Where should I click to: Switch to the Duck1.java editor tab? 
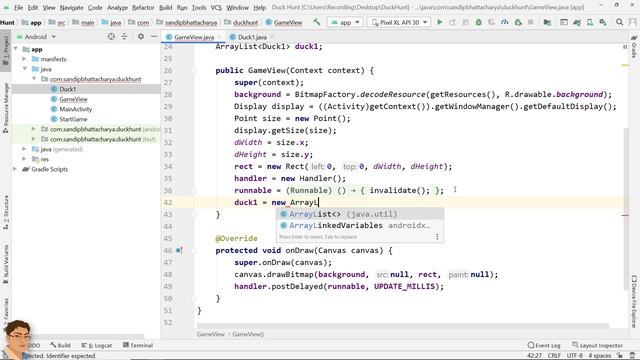(x=252, y=37)
